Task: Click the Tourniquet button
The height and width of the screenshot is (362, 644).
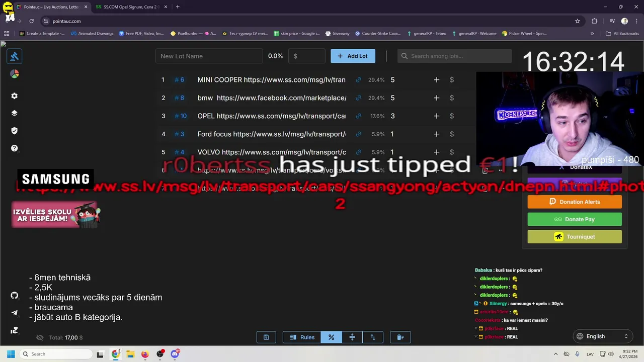Action: pos(575,237)
